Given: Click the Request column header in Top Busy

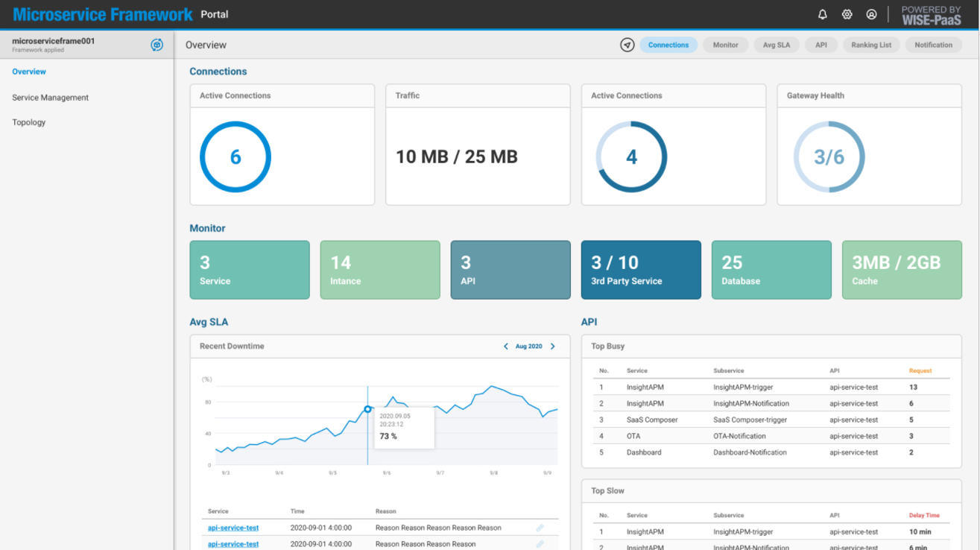Looking at the screenshot, I should [x=920, y=370].
